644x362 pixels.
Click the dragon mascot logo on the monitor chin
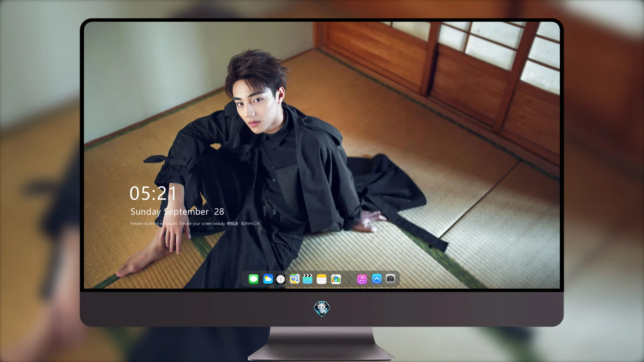322,309
